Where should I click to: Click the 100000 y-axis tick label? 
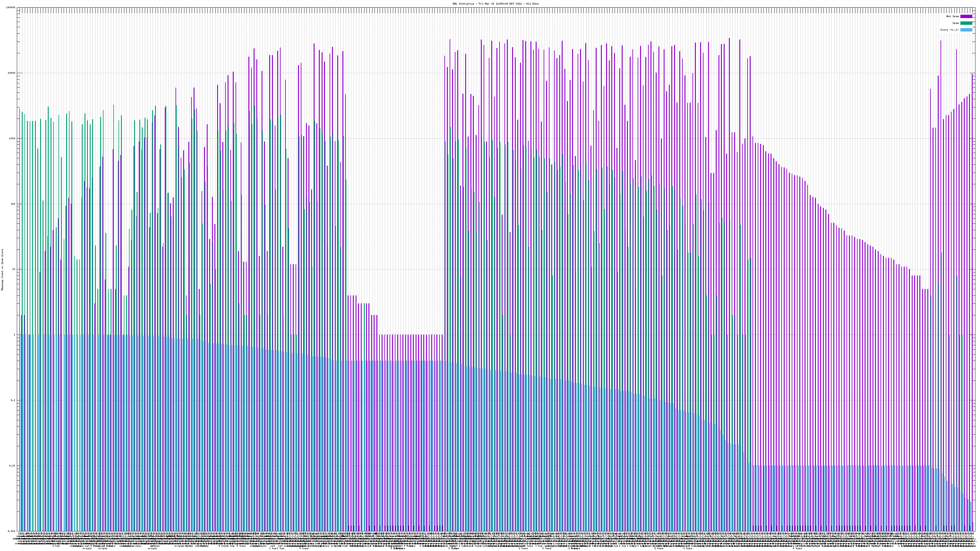click(11, 8)
